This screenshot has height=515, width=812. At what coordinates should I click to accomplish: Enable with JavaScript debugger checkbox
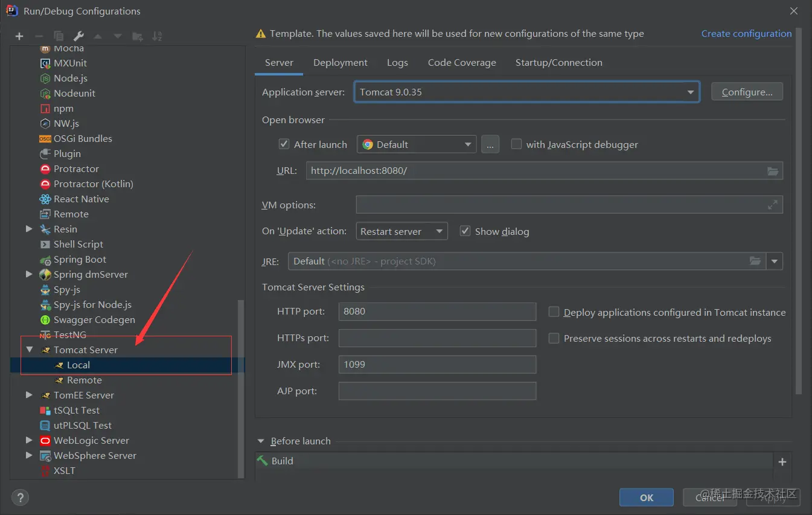click(x=516, y=144)
